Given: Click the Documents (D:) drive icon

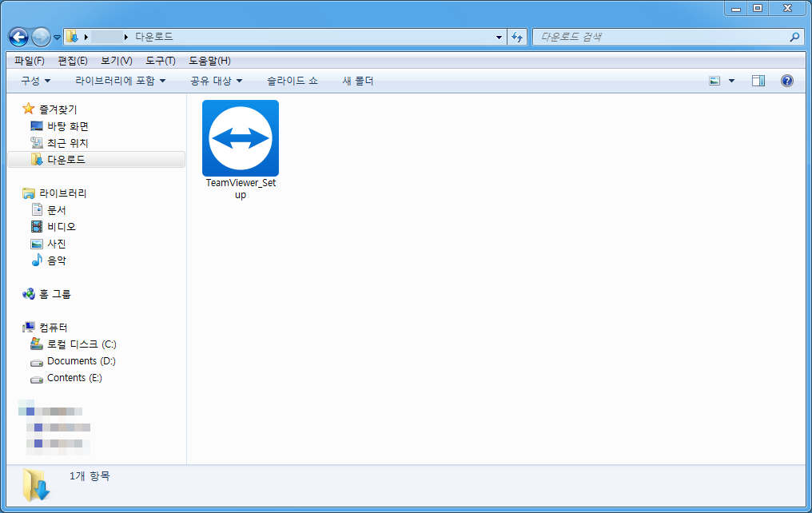Looking at the screenshot, I should (x=37, y=362).
